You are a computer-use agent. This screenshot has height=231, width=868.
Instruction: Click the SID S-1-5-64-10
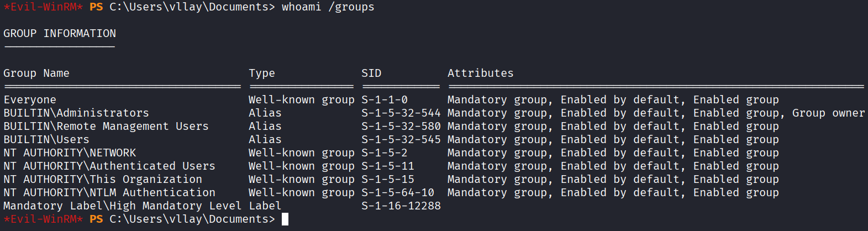(x=398, y=193)
